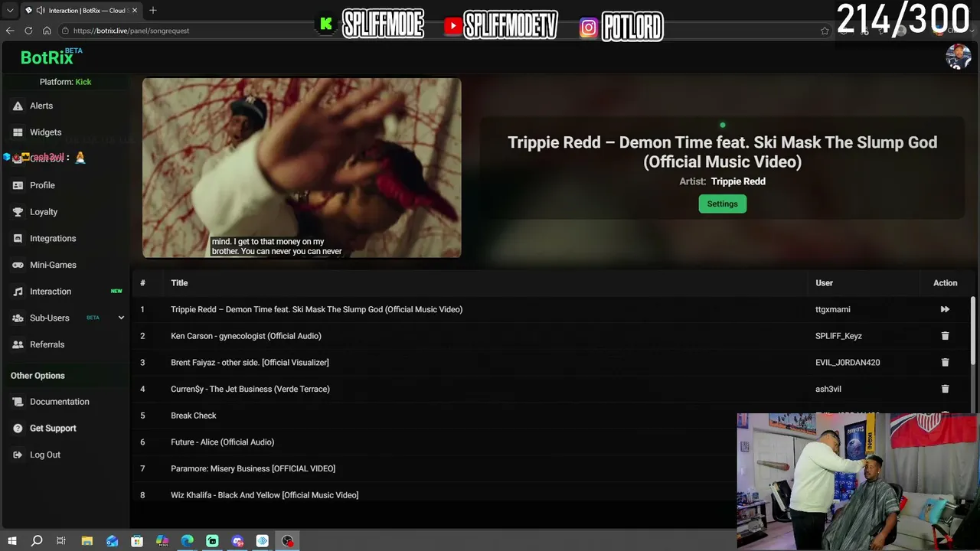The height and width of the screenshot is (551, 980).
Task: Click the Sub-Users group icon
Action: (18, 318)
